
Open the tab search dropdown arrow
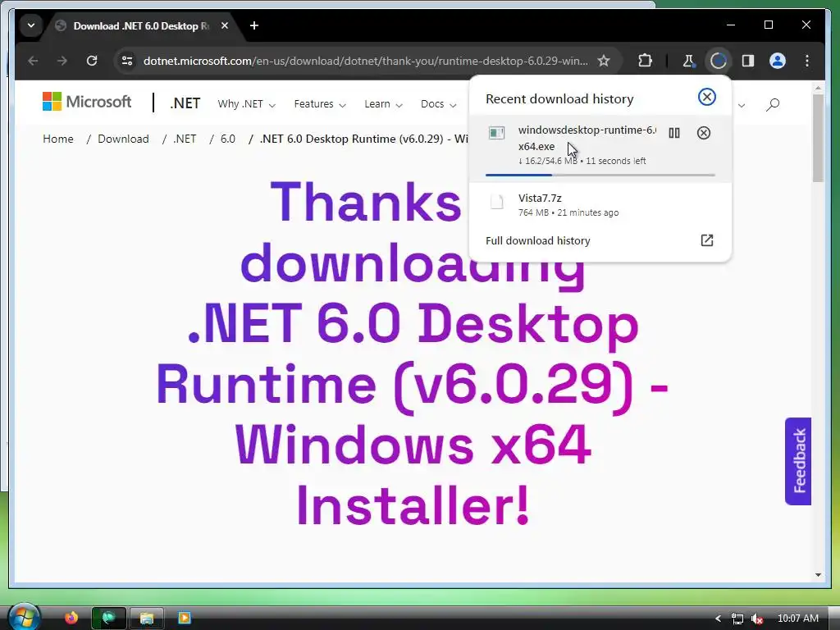pyautogui.click(x=31, y=25)
